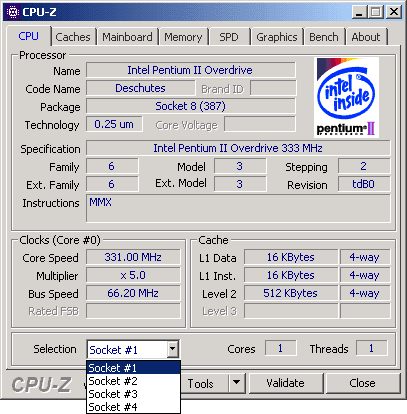Click the Package value Socket 8 (387)

coord(190,106)
